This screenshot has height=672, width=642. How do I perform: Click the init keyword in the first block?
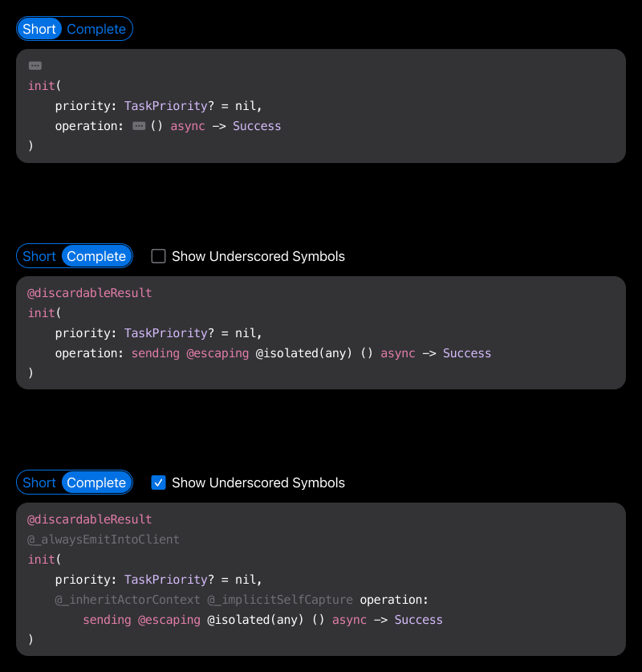(x=41, y=86)
